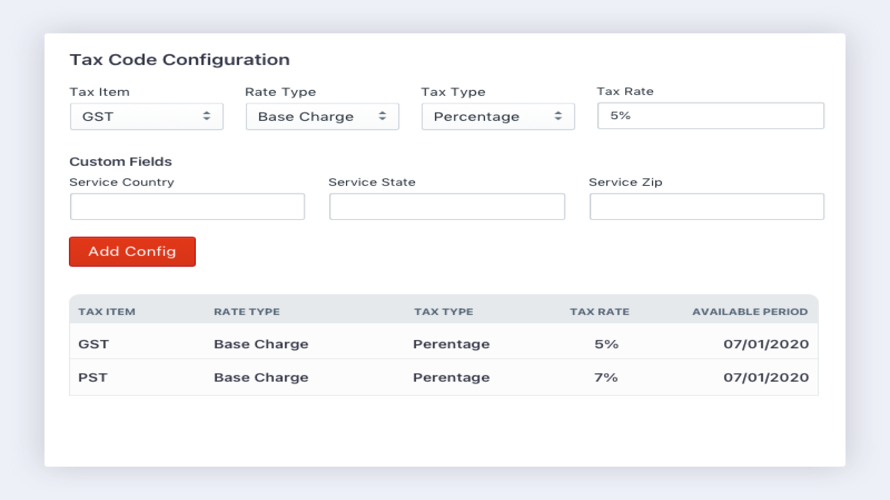Click the RATE TYPE column header
The width and height of the screenshot is (890, 500).
247,312
